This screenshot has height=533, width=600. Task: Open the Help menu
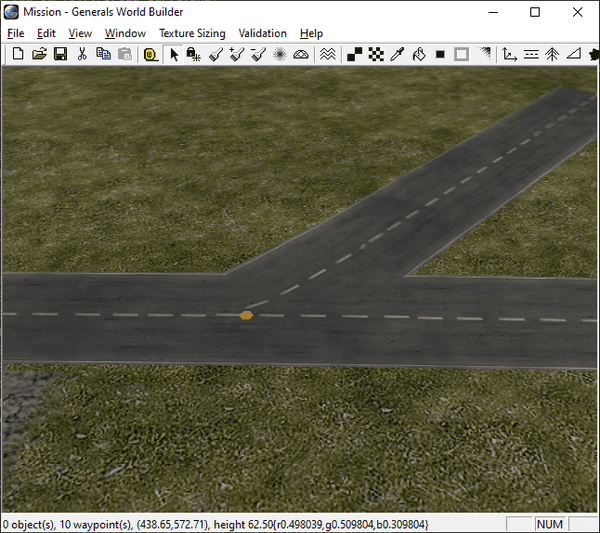tap(311, 34)
